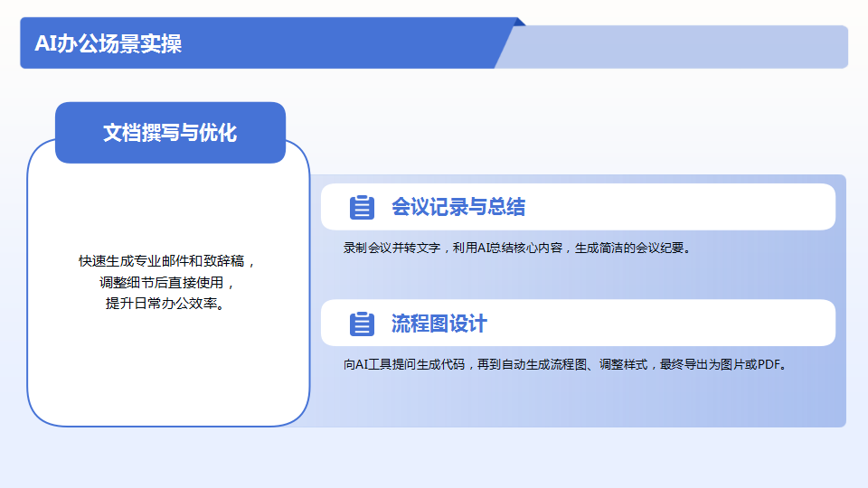Click the clipboard icon beside 会议记录与总结

pyautogui.click(x=362, y=208)
